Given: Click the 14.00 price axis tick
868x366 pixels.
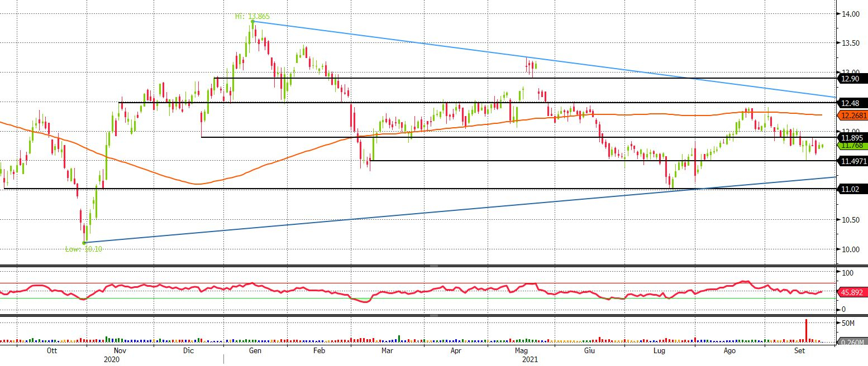Looking at the screenshot, I should point(850,14).
